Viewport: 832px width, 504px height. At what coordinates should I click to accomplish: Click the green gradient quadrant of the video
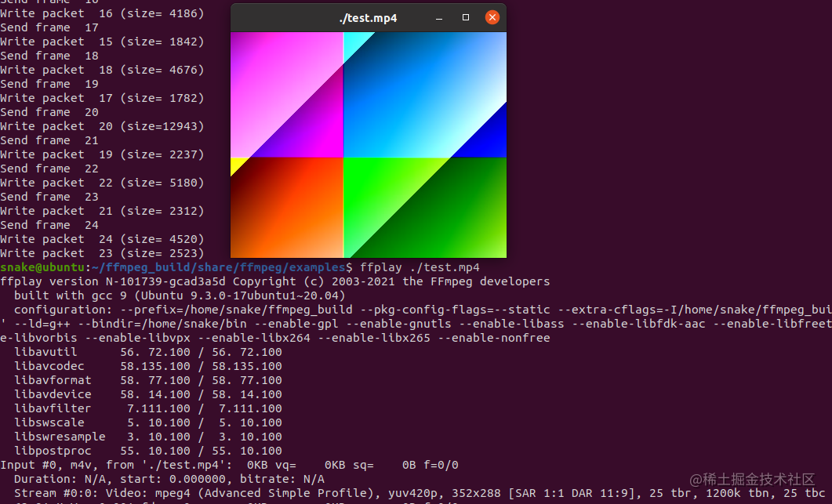click(x=423, y=208)
